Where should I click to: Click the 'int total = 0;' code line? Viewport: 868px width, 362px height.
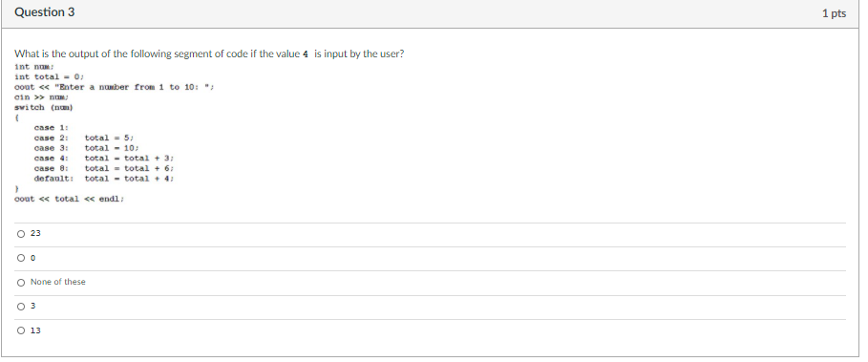tap(50, 77)
